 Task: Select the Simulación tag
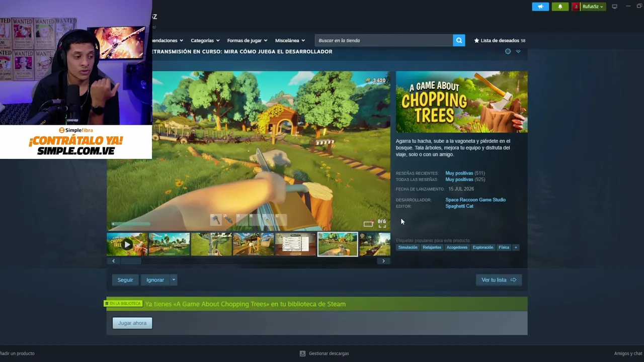click(408, 247)
